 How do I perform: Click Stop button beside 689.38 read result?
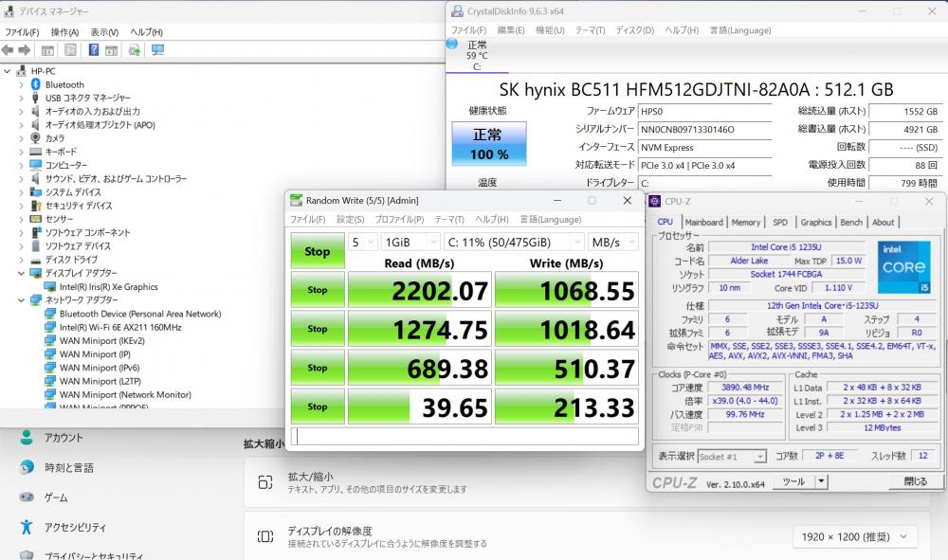(318, 368)
